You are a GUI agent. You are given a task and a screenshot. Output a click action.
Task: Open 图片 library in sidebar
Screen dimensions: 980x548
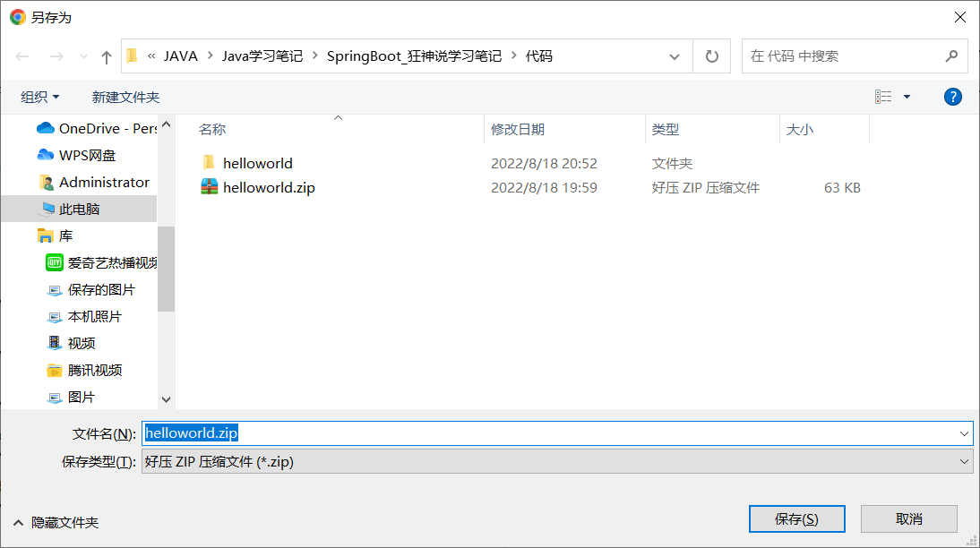72,397
